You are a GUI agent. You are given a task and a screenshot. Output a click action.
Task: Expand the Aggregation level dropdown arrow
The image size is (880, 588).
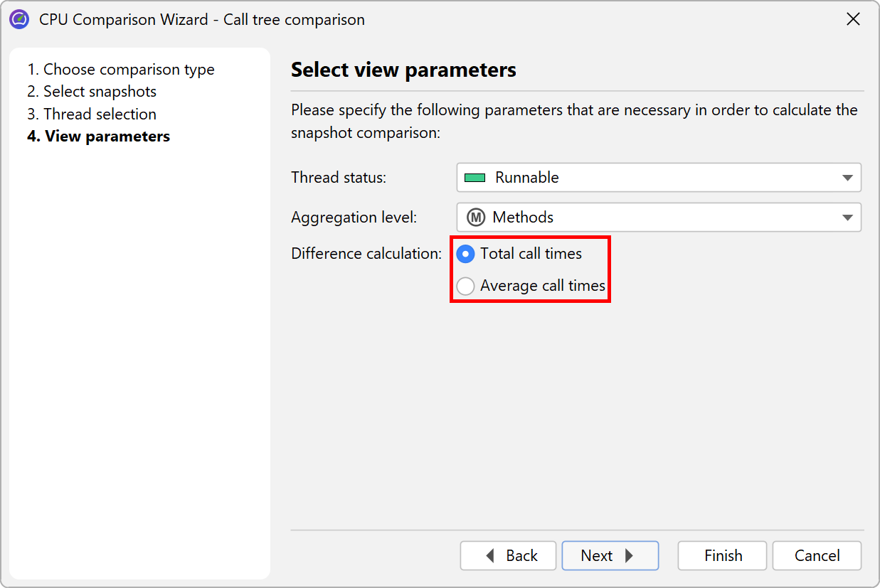coord(847,218)
